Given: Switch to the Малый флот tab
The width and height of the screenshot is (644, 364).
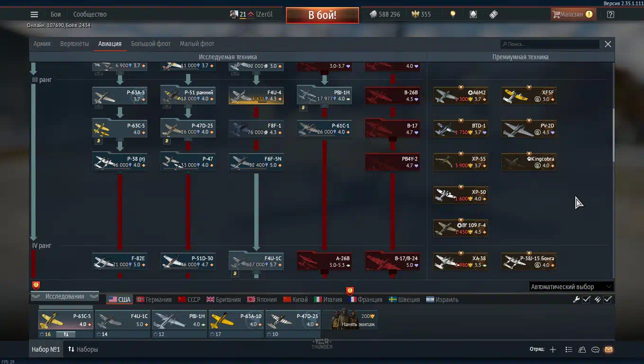Looking at the screenshot, I should [x=197, y=44].
